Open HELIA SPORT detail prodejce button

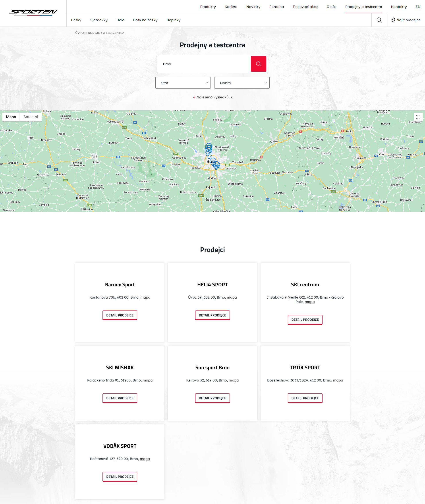tap(212, 315)
